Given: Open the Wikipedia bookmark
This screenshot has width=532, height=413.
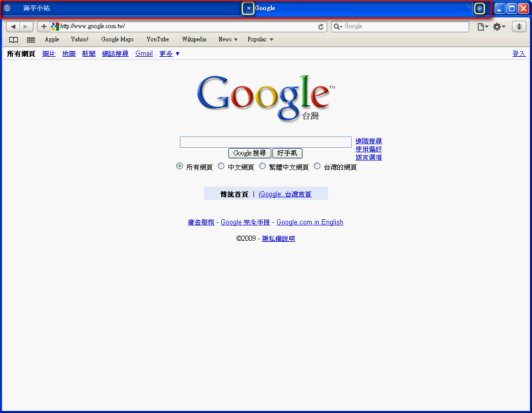Looking at the screenshot, I should (194, 39).
